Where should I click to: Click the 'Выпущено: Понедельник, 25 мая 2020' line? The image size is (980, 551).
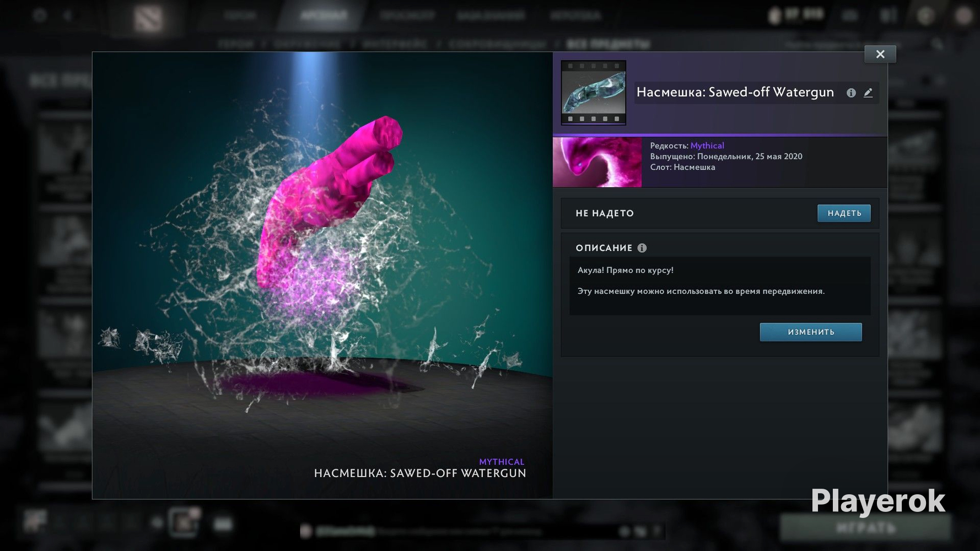pos(726,156)
